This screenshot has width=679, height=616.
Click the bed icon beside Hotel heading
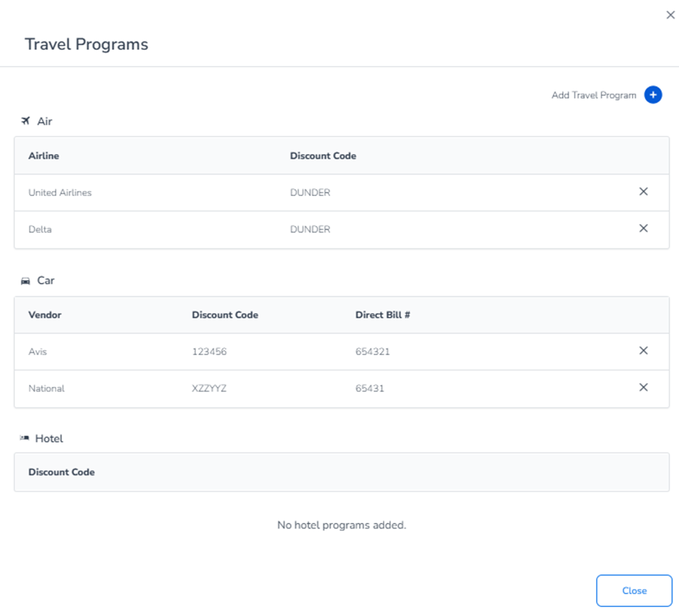pyautogui.click(x=25, y=438)
